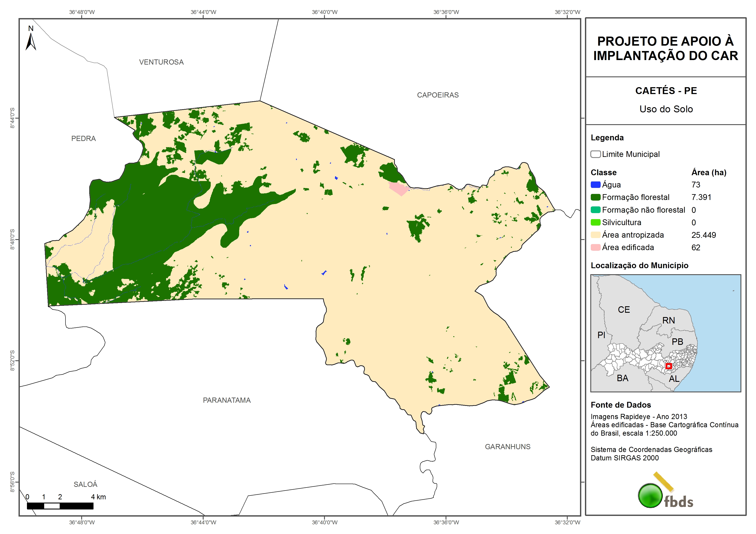Image resolution: width=756 pixels, height=534 pixels.
Task: Click the Área edificada pink swatch
Action: [595, 248]
